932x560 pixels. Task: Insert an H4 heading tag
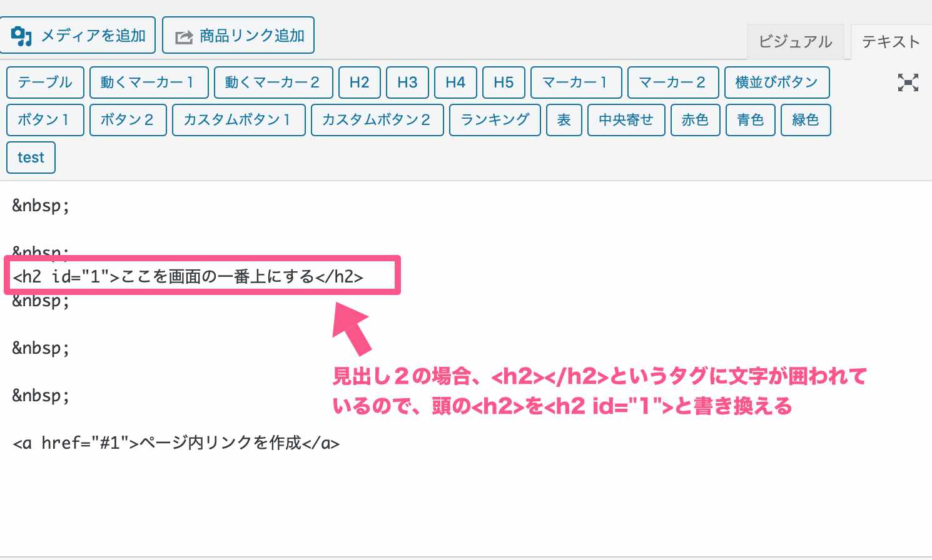pyautogui.click(x=455, y=82)
